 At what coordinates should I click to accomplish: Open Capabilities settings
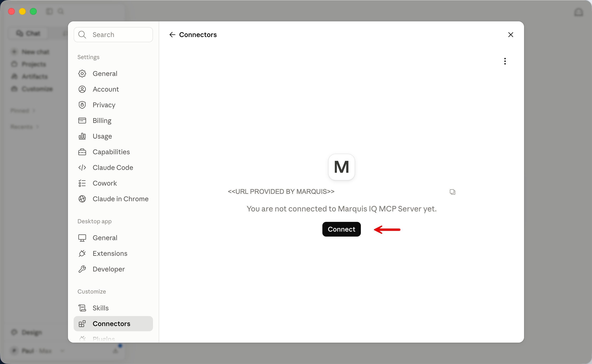click(113, 152)
